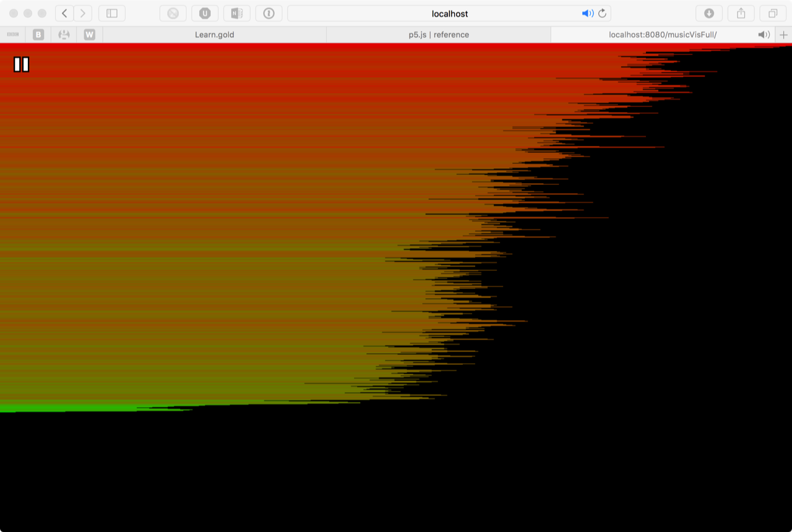
Task: Show the tab overview
Action: pyautogui.click(x=773, y=14)
